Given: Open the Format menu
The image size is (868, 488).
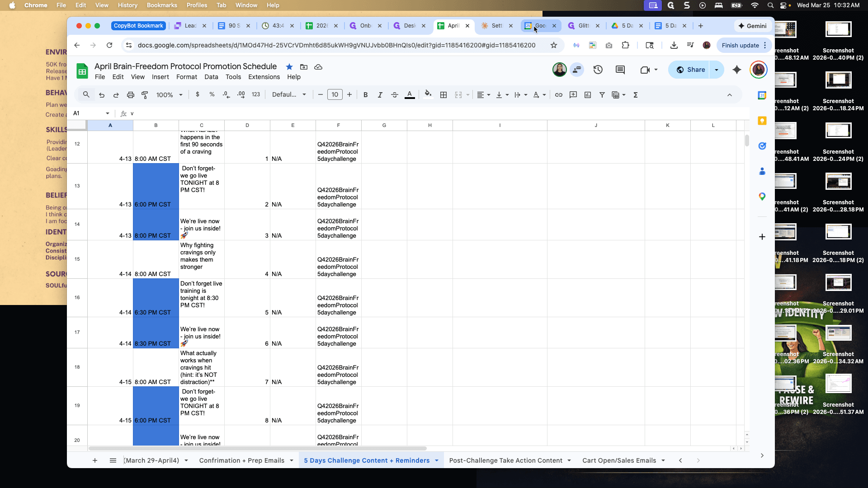Looking at the screenshot, I should click(x=187, y=77).
